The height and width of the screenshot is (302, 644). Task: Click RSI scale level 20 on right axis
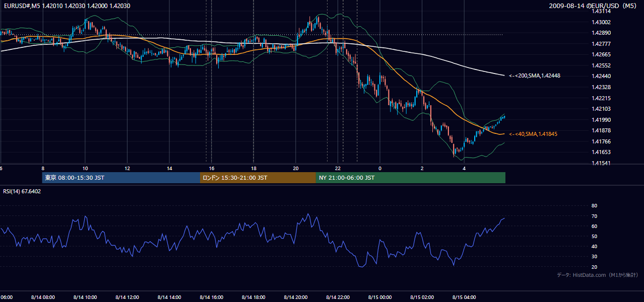click(594, 267)
